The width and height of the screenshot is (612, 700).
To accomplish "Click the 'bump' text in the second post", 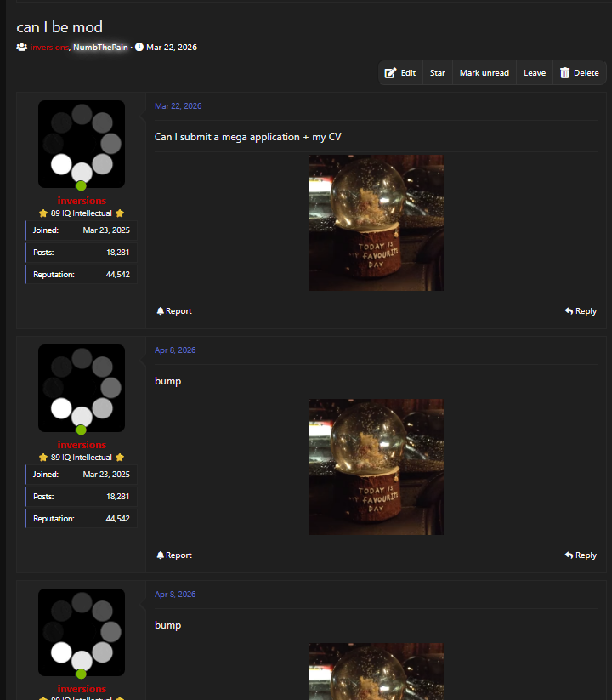I will (x=167, y=381).
